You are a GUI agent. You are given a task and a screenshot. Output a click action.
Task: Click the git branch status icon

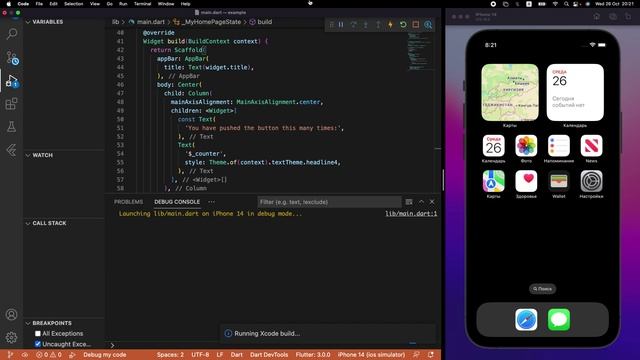pyautogui.click(x=10, y=355)
